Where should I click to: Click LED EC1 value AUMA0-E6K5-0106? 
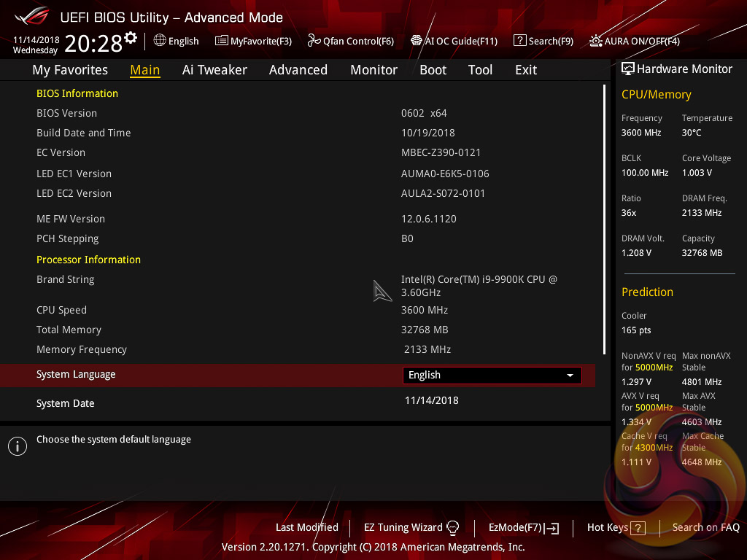(x=445, y=174)
